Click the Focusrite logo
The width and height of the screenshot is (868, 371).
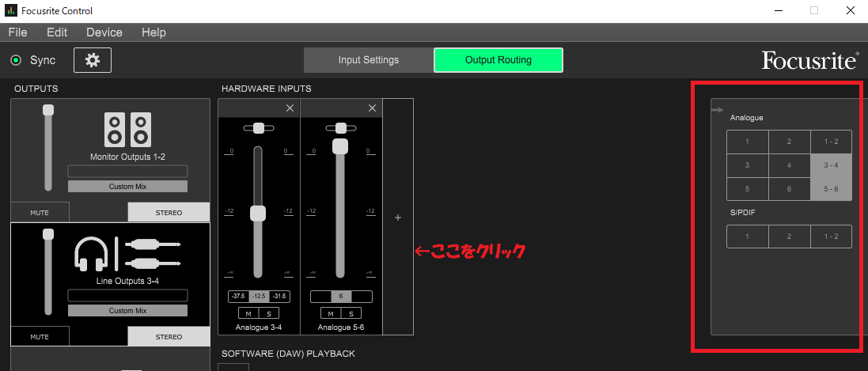pos(810,60)
